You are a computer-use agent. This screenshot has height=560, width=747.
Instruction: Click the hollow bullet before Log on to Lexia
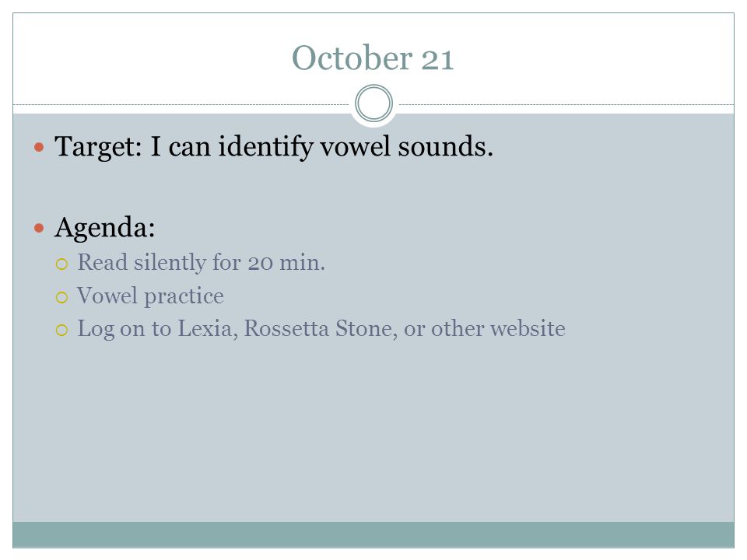(x=62, y=330)
